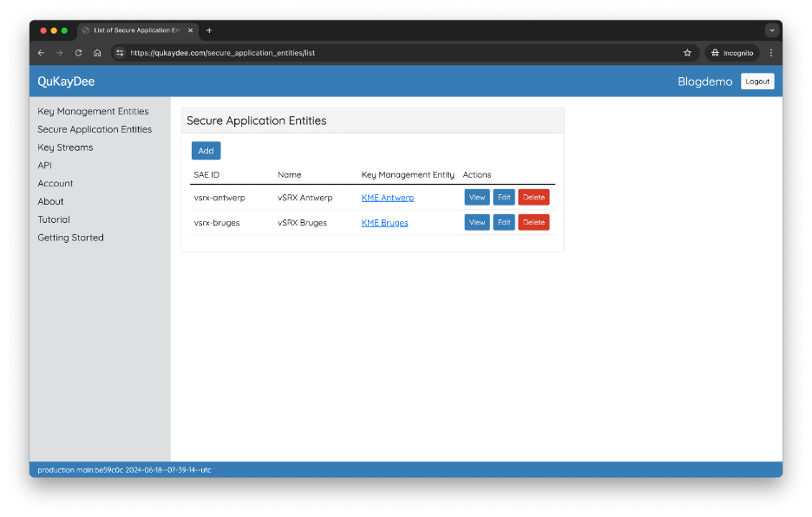Image resolution: width=812 pixels, height=517 pixels.
Task: Open the Tutorial page from sidebar
Action: (54, 219)
